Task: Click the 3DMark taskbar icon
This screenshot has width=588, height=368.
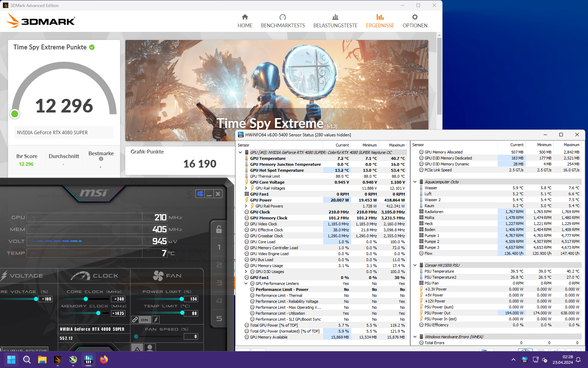Action: (x=58, y=360)
